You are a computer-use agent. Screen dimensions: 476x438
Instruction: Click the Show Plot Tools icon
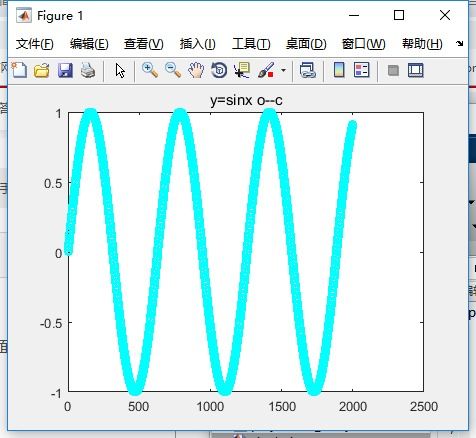416,70
